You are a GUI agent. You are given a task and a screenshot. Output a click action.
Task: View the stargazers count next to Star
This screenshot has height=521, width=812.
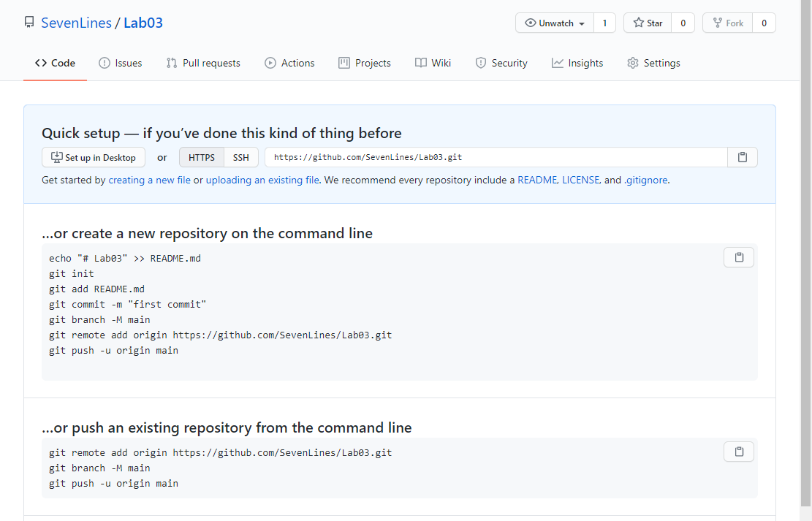point(683,23)
